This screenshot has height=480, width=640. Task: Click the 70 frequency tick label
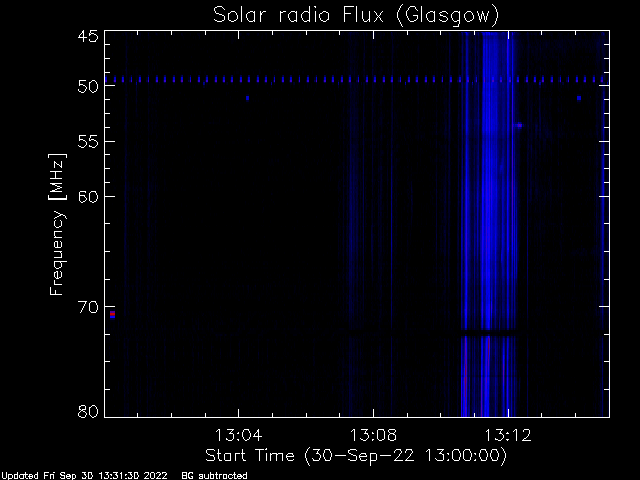click(88, 307)
